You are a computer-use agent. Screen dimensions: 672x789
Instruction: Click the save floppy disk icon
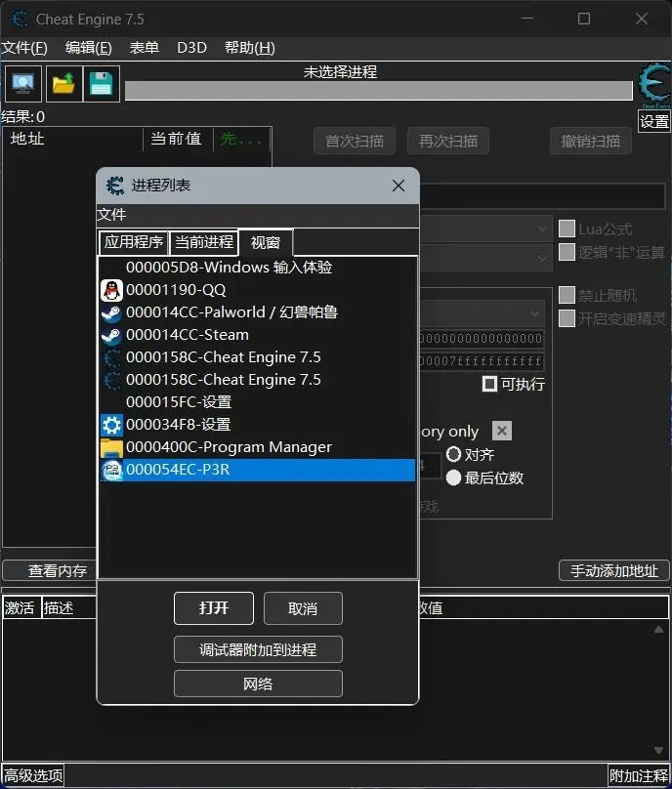(101, 84)
